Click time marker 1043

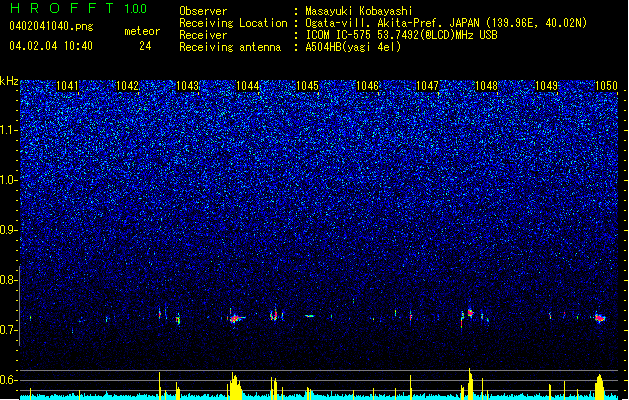click(188, 85)
